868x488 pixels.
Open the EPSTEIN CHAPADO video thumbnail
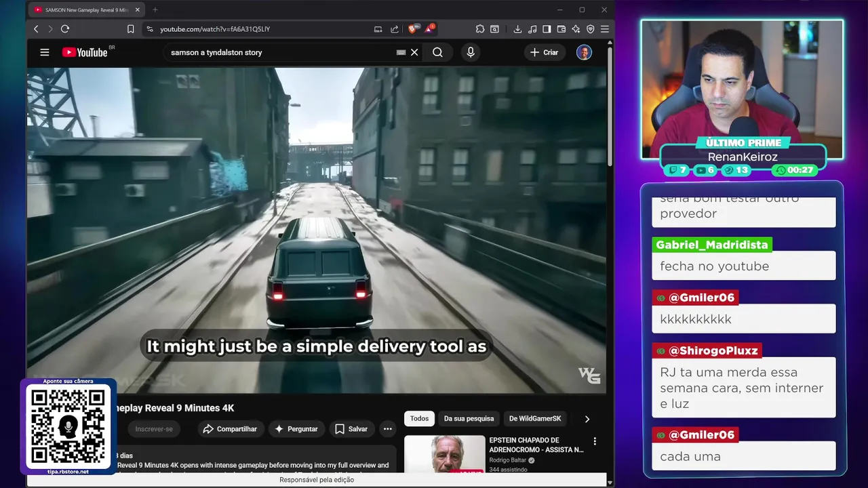point(445,454)
